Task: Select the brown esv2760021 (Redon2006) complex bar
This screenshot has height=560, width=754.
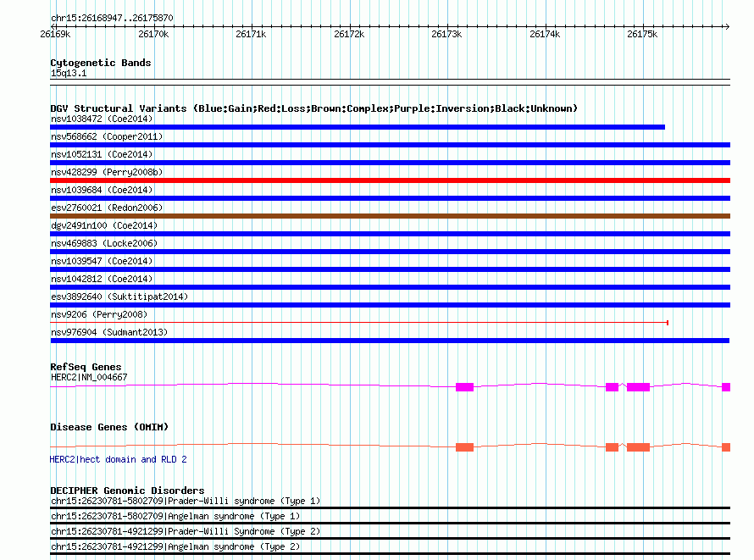Action: 390,216
